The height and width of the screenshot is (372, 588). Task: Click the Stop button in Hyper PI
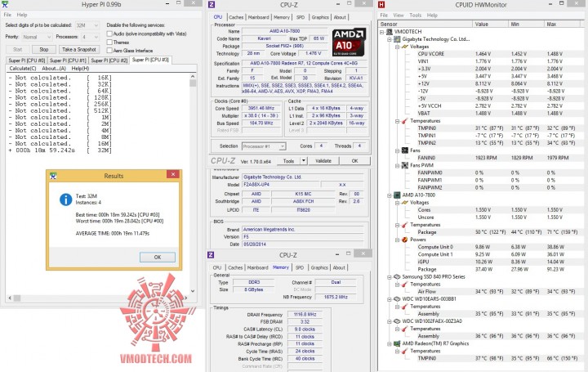44,49
